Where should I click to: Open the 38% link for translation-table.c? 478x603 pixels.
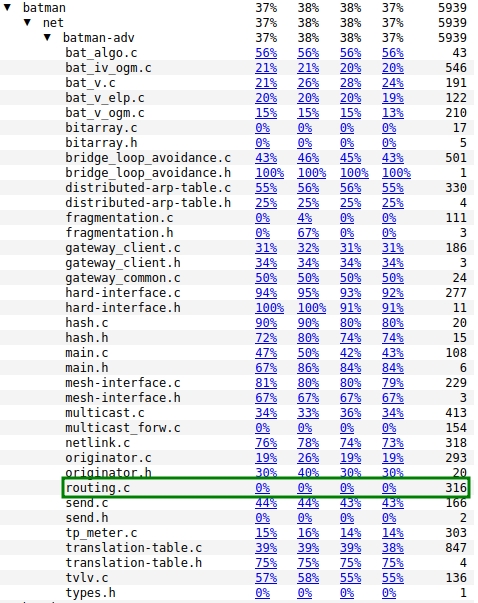393,548
